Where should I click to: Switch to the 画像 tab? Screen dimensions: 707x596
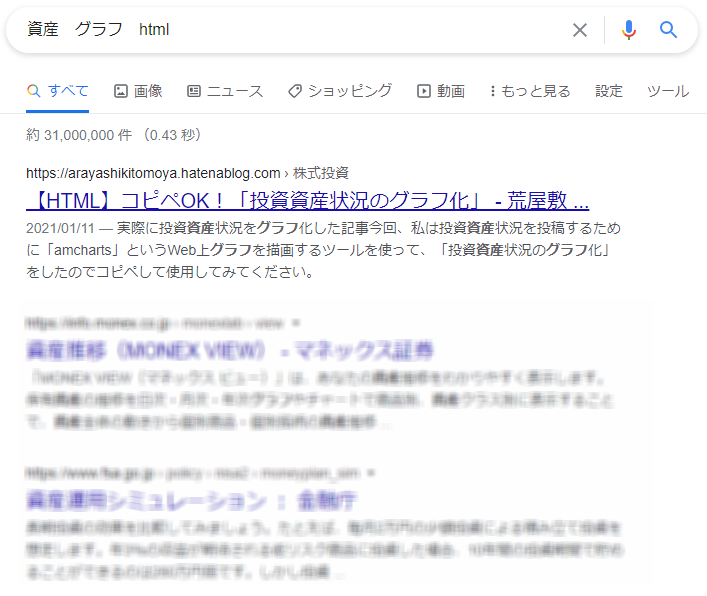point(138,91)
